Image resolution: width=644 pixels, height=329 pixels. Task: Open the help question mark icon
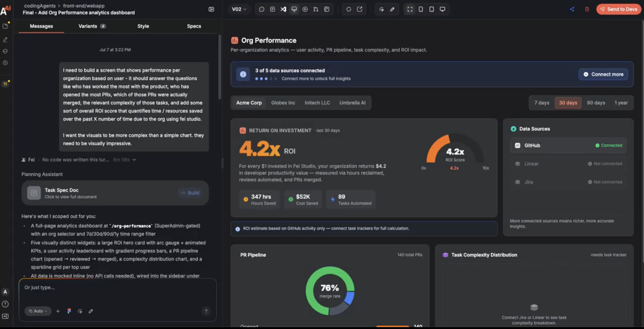click(x=5, y=304)
